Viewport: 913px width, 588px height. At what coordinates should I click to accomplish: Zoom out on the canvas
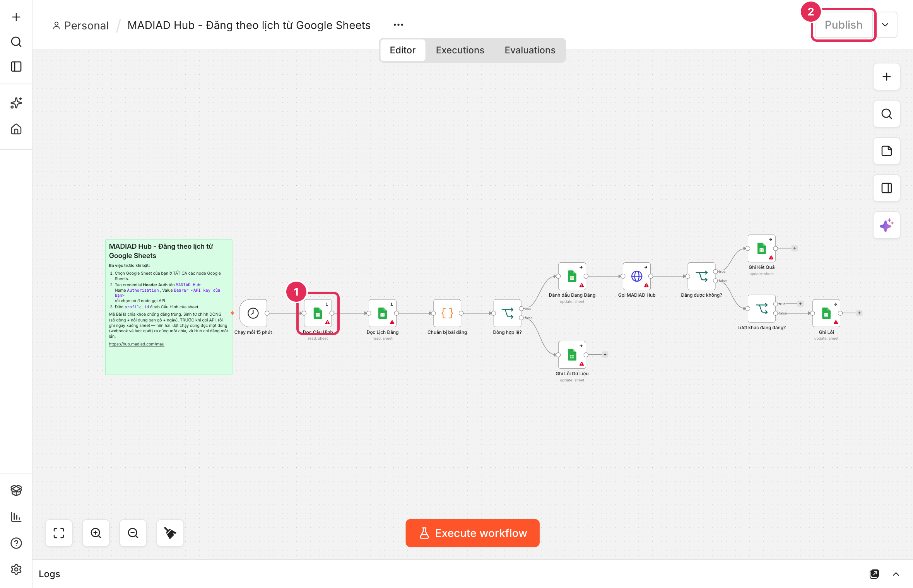tap(133, 533)
